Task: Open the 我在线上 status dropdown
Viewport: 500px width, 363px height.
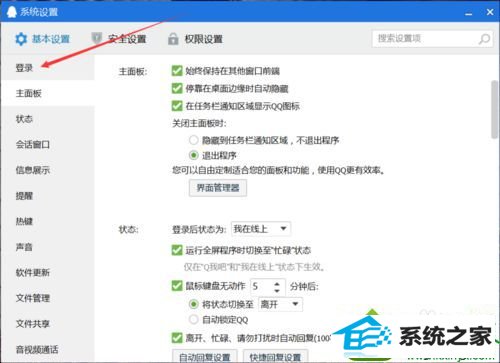Action: pos(261,229)
